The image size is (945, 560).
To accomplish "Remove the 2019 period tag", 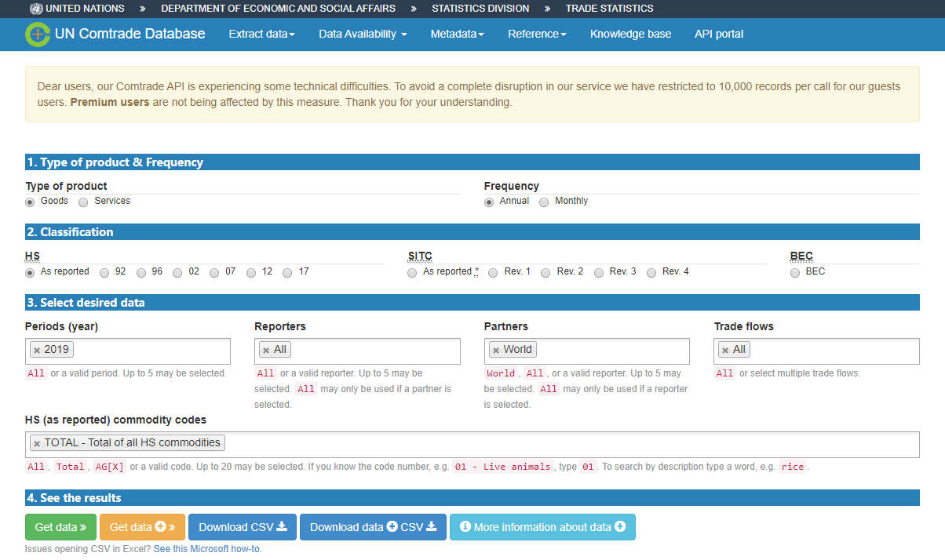I will click(37, 350).
